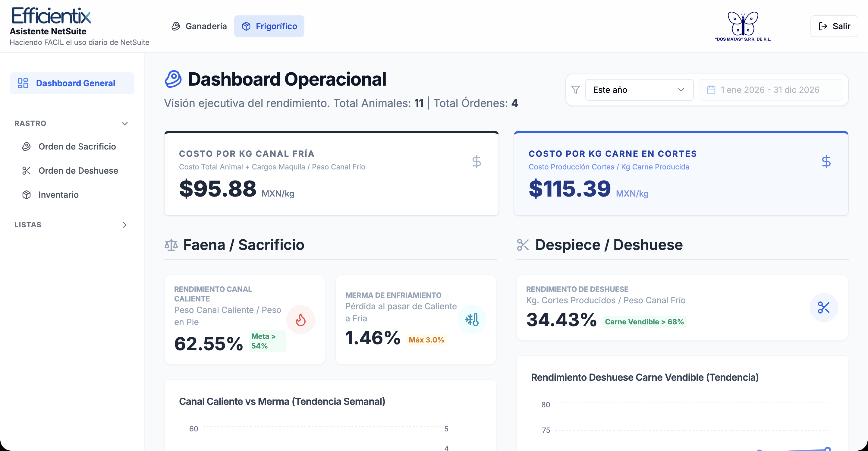868x451 pixels.
Task: Log out with the Salir button
Action: (834, 26)
